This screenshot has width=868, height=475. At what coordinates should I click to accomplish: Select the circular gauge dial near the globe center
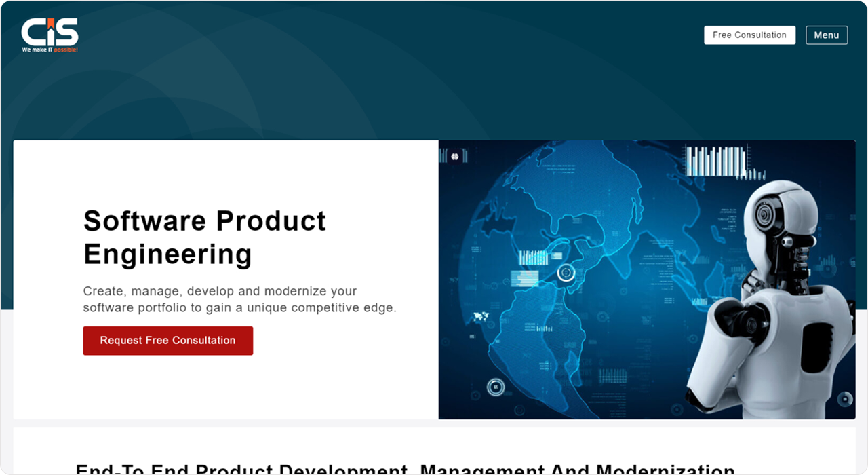[564, 273]
